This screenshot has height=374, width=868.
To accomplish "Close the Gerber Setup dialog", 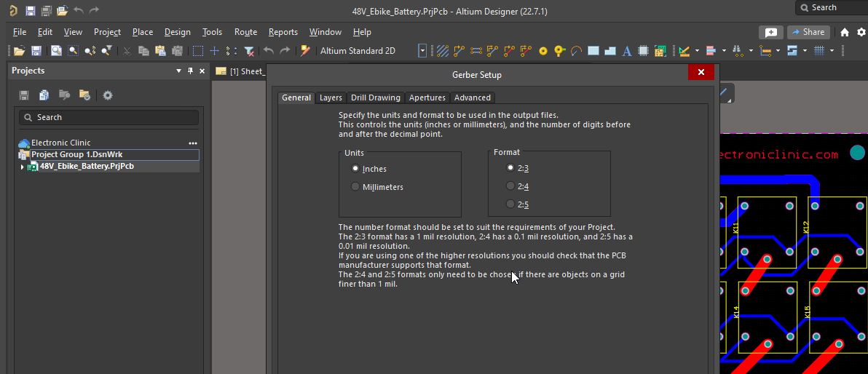I will click(701, 73).
